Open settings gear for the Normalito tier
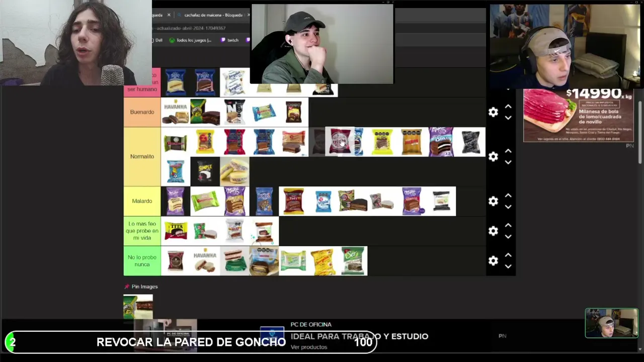The image size is (644, 362). pyautogui.click(x=493, y=156)
